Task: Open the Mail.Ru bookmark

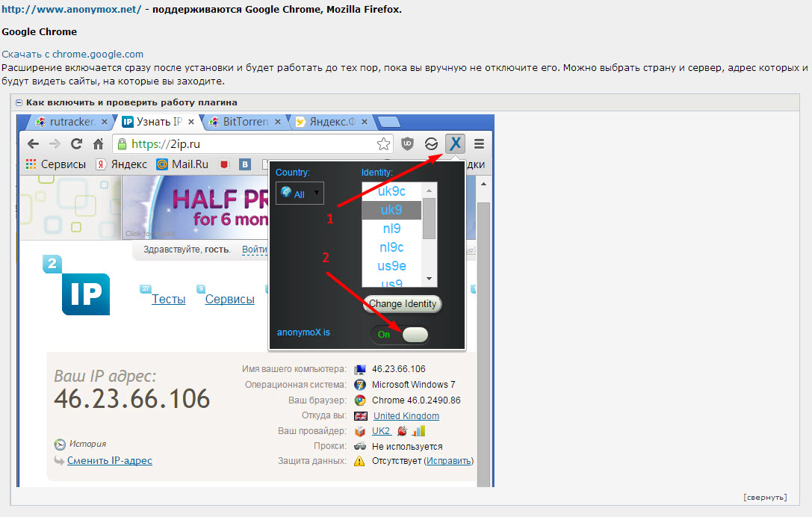Action: (x=183, y=164)
